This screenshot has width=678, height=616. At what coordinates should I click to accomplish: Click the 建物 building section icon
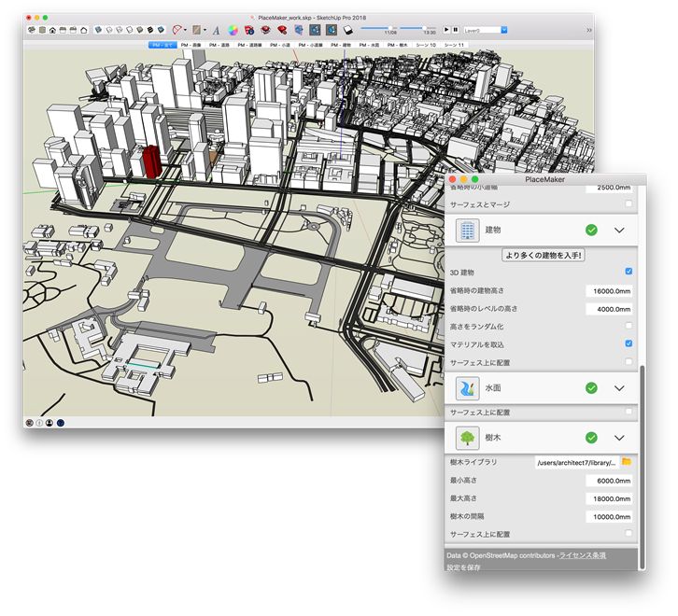(x=468, y=230)
